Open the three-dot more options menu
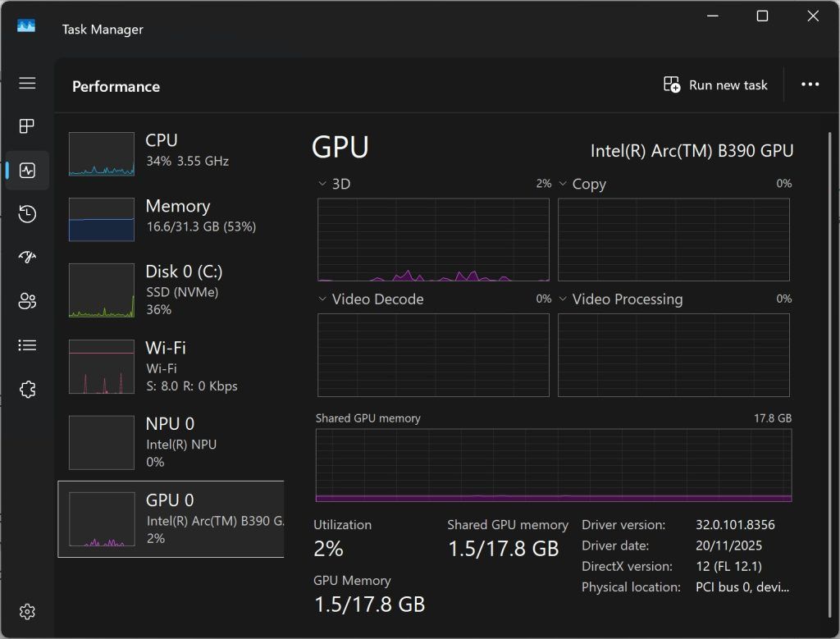 pyautogui.click(x=810, y=84)
